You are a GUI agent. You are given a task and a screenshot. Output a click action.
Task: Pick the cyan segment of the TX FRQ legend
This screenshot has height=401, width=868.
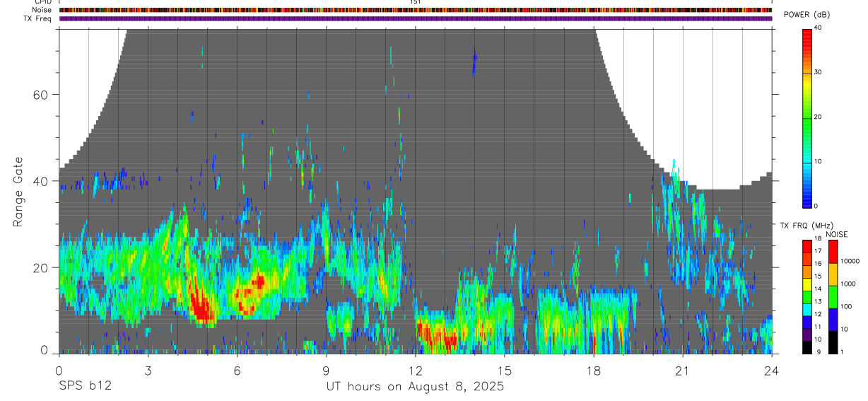tap(807, 310)
